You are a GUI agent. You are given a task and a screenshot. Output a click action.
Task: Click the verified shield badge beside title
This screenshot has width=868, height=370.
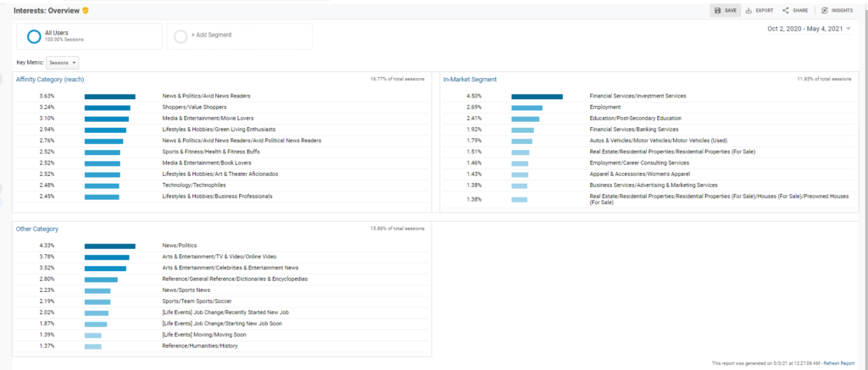pyautogui.click(x=85, y=10)
